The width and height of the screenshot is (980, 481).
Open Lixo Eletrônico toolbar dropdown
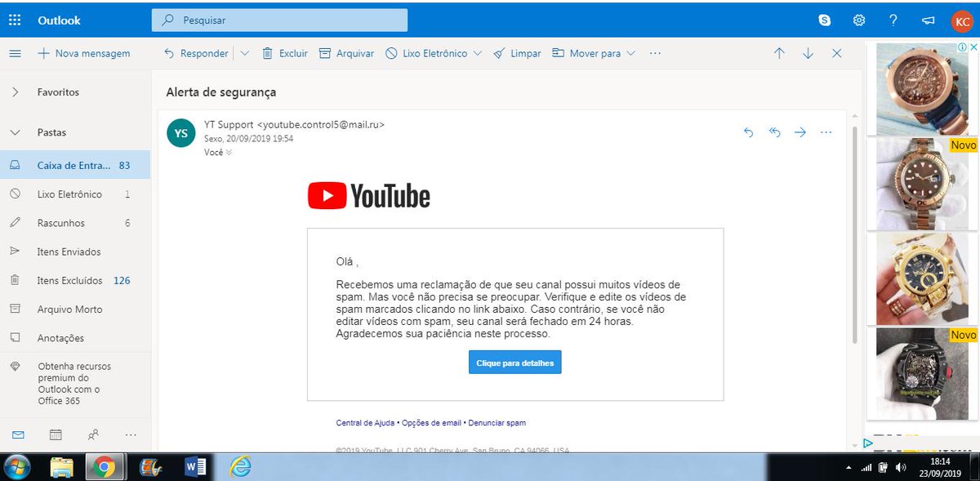coord(477,53)
